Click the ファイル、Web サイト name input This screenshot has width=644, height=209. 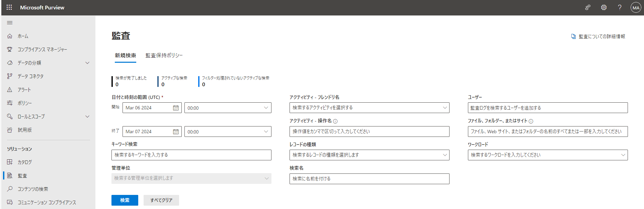tap(548, 132)
